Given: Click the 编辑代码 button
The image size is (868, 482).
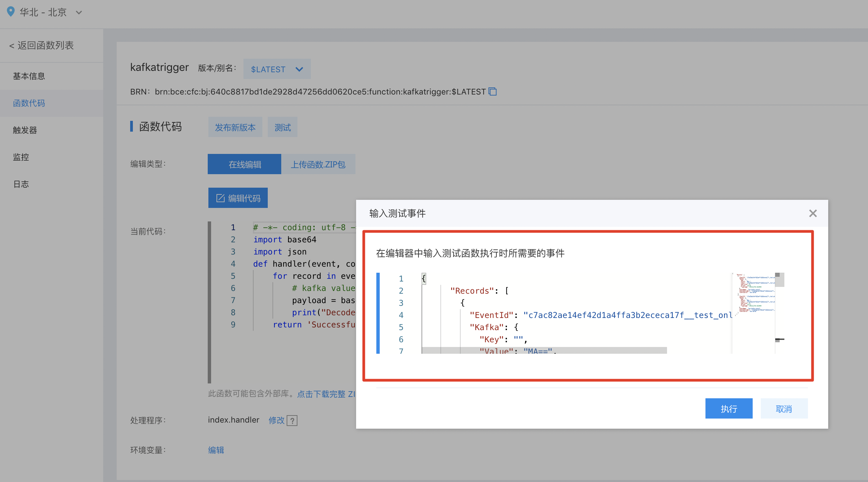Looking at the screenshot, I should (x=238, y=198).
